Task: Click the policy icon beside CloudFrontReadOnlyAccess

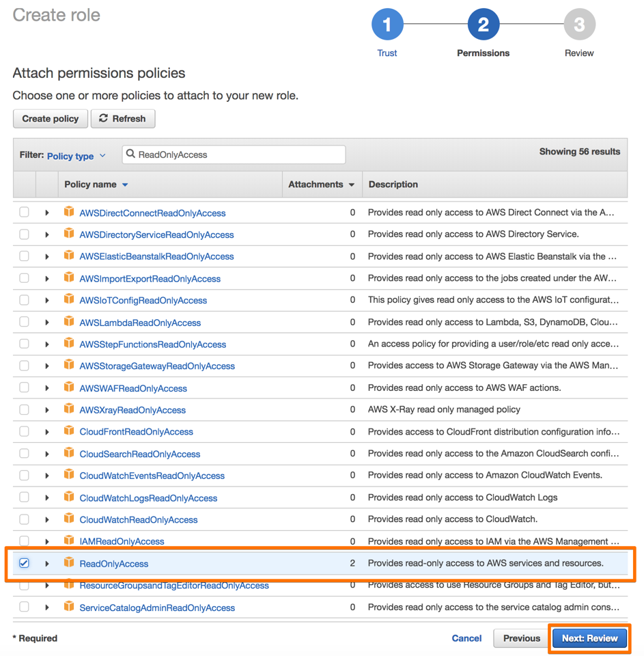Action: coord(69,431)
